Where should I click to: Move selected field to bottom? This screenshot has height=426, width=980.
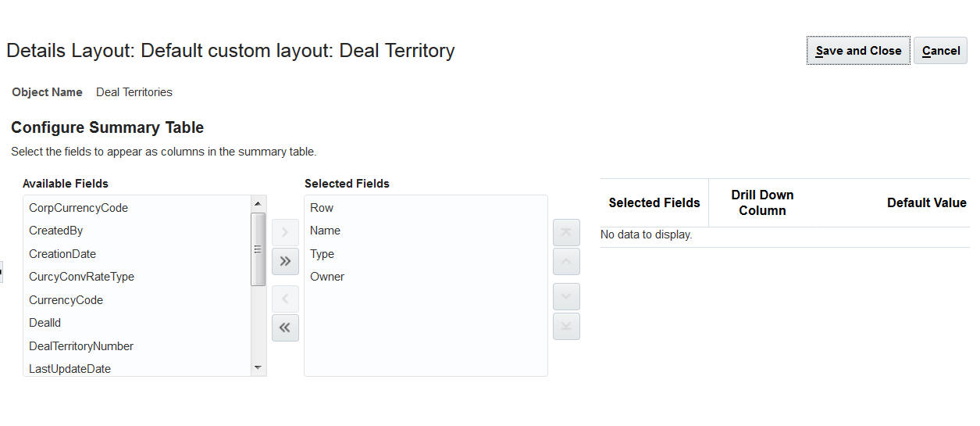click(566, 326)
